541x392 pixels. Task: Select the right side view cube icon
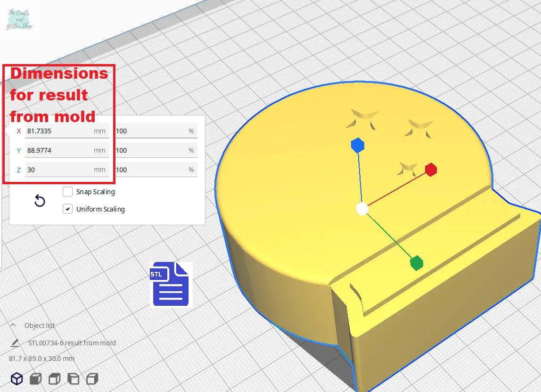[x=92, y=378]
